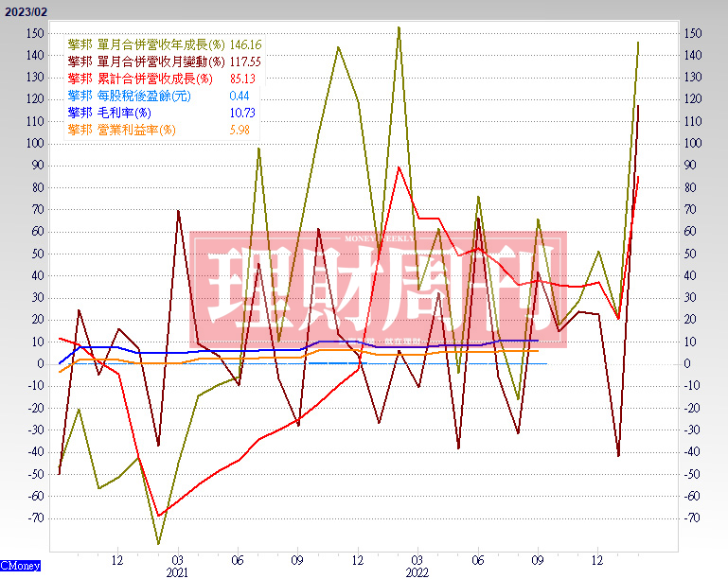This screenshot has width=728, height=579.
Task: Click the 2022 year label on x-axis
Action: pos(417,572)
